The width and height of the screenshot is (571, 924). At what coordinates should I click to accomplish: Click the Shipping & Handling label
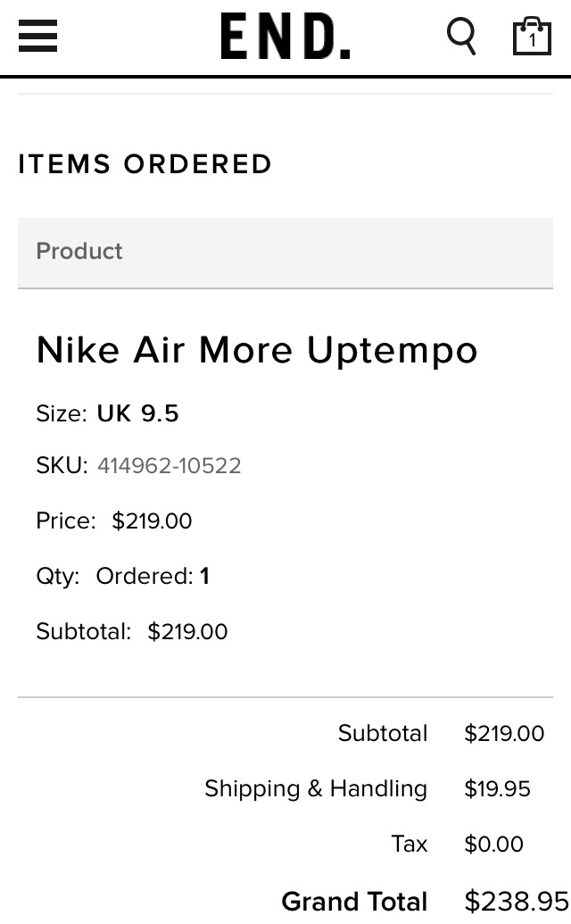tap(316, 788)
